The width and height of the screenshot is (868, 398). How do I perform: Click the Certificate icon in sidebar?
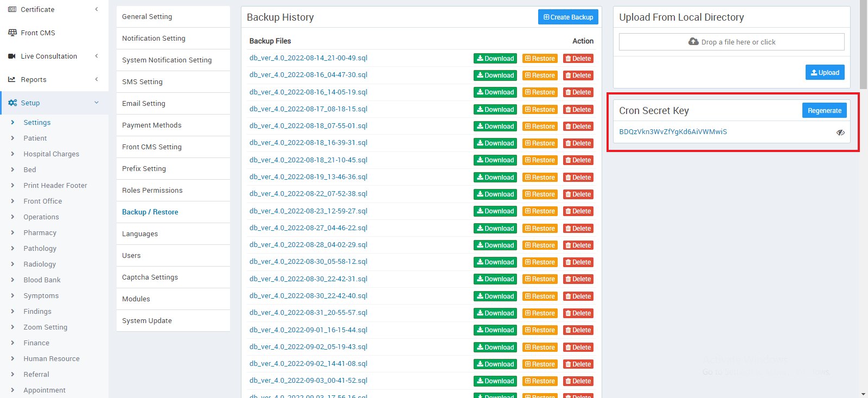12,9
